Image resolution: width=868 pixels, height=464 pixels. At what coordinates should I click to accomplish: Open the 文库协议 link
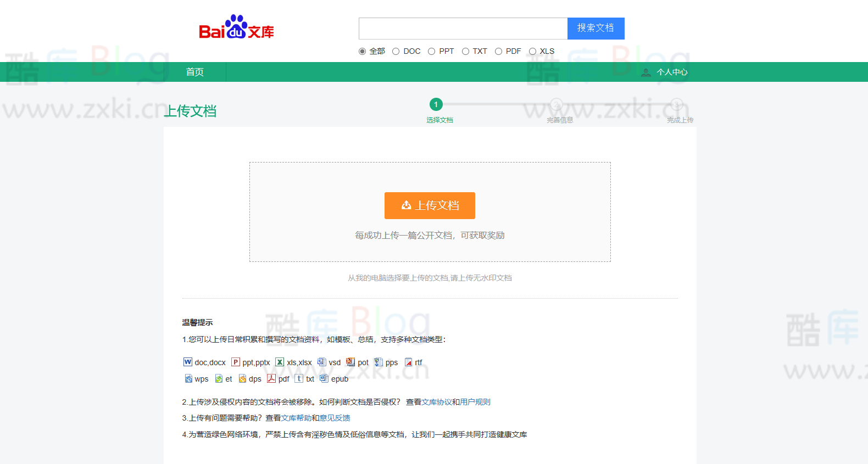point(437,402)
